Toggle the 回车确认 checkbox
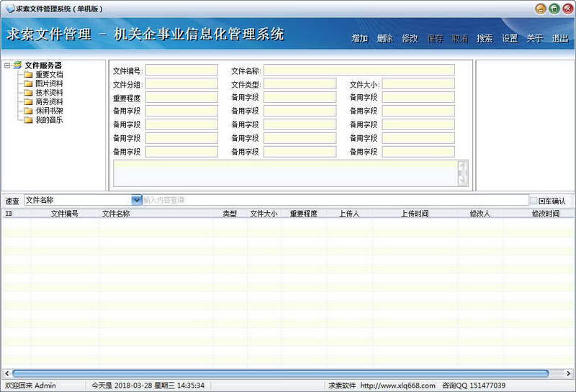 [x=533, y=201]
